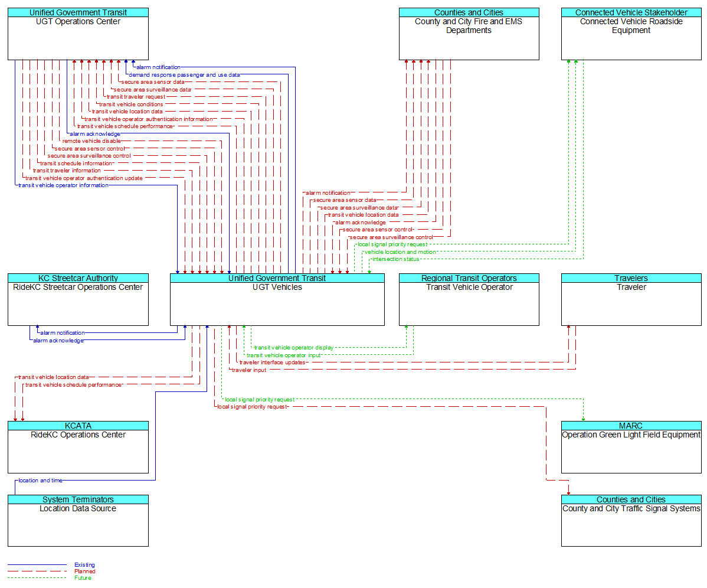Screen dimensions: 707x588
Task: Click the KCATA header label
Action: click(x=78, y=426)
